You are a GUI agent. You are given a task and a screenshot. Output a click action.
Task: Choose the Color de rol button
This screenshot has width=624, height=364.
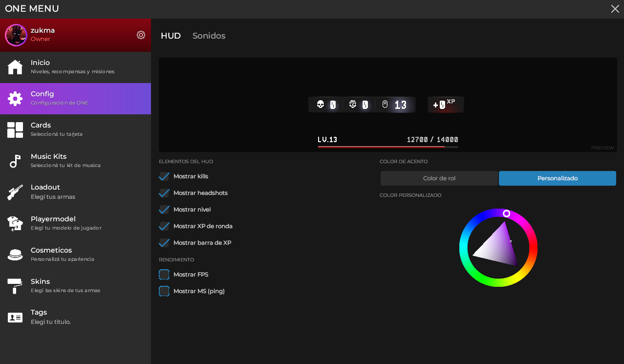pos(439,178)
